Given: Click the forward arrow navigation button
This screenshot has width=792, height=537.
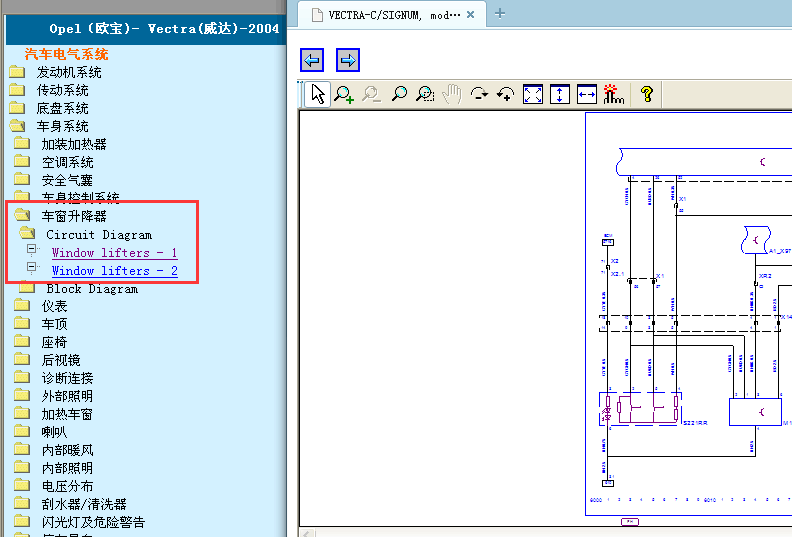Looking at the screenshot, I should (348, 61).
